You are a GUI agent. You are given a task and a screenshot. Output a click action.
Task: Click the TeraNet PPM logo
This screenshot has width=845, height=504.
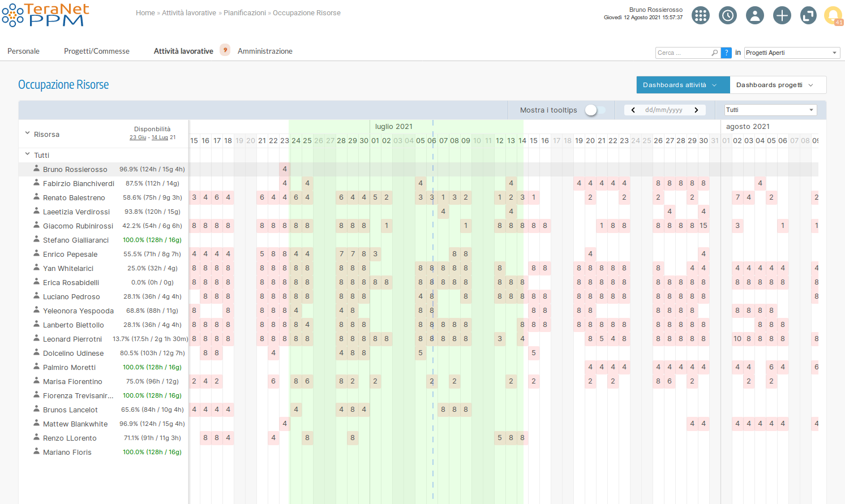(x=45, y=15)
